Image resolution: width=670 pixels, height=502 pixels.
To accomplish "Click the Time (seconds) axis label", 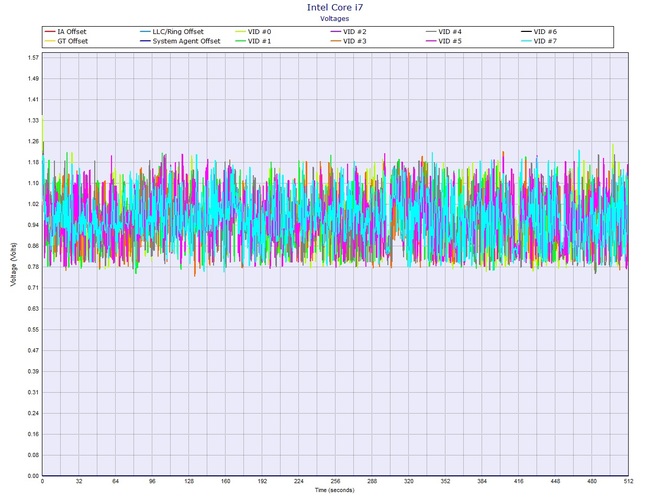I will tap(335, 490).
